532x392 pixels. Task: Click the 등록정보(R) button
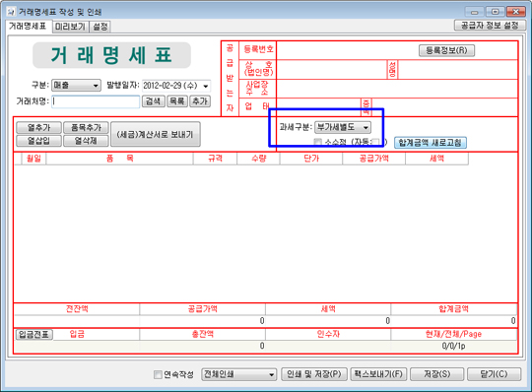(x=446, y=50)
